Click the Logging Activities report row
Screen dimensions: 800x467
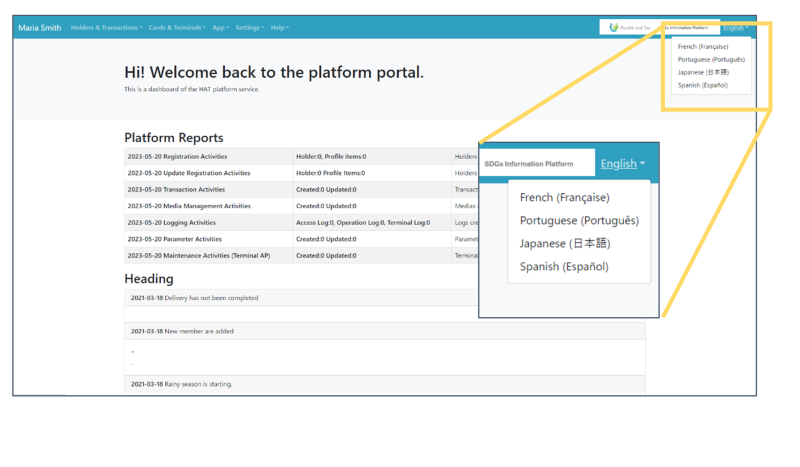pos(171,222)
